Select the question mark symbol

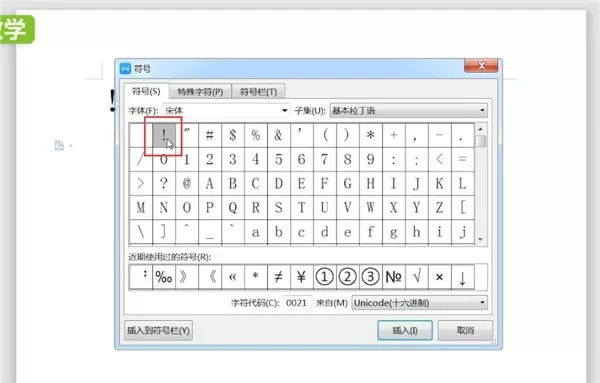pyautogui.click(x=164, y=184)
